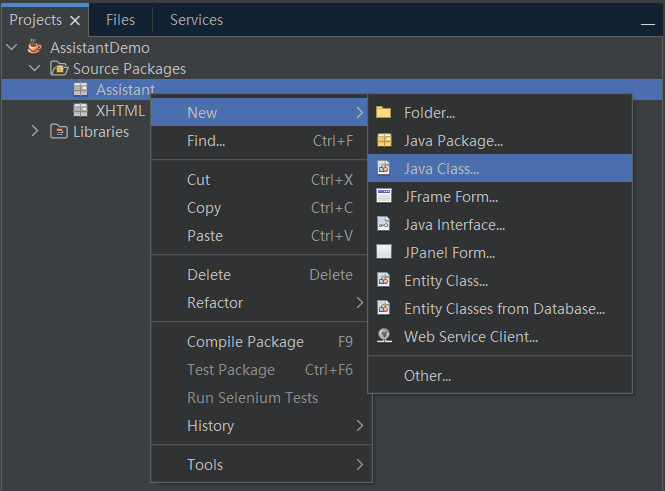The image size is (665, 491).
Task: Click the Web Service Client icon
Action: 384,337
